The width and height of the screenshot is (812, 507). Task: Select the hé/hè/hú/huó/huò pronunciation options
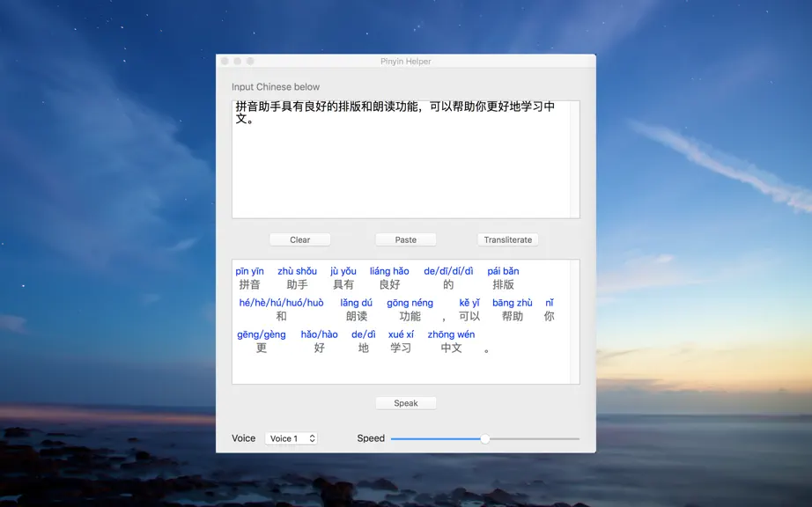281,303
